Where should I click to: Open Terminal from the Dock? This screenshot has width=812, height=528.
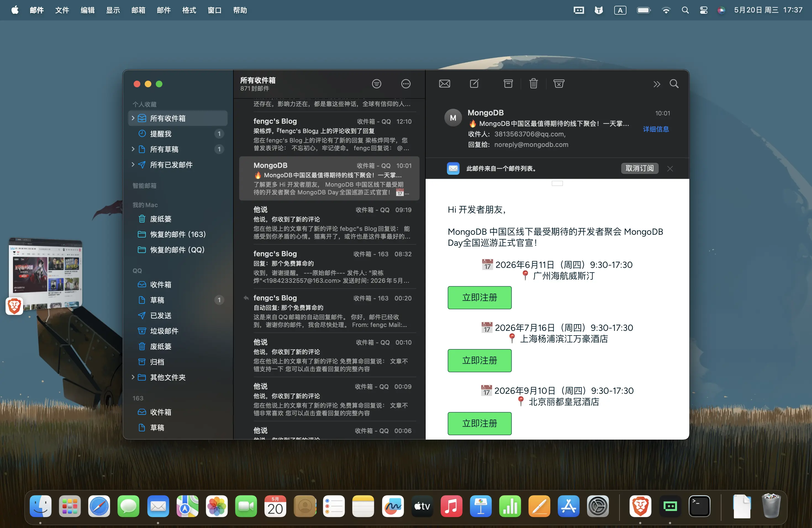pyautogui.click(x=699, y=506)
